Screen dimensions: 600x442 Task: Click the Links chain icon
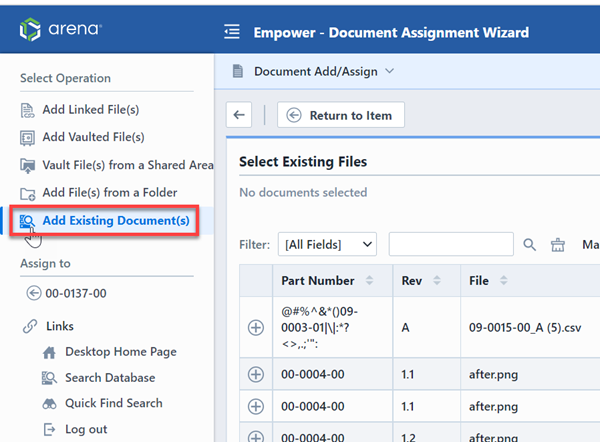[30, 326]
